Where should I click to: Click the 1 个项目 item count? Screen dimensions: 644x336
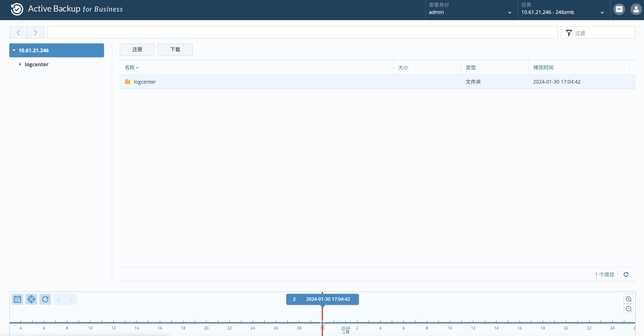click(604, 275)
